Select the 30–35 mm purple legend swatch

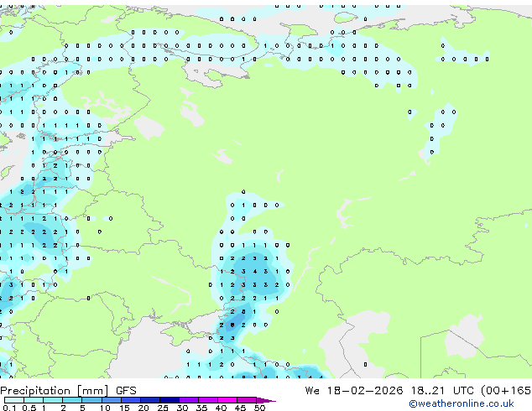pos(188,400)
